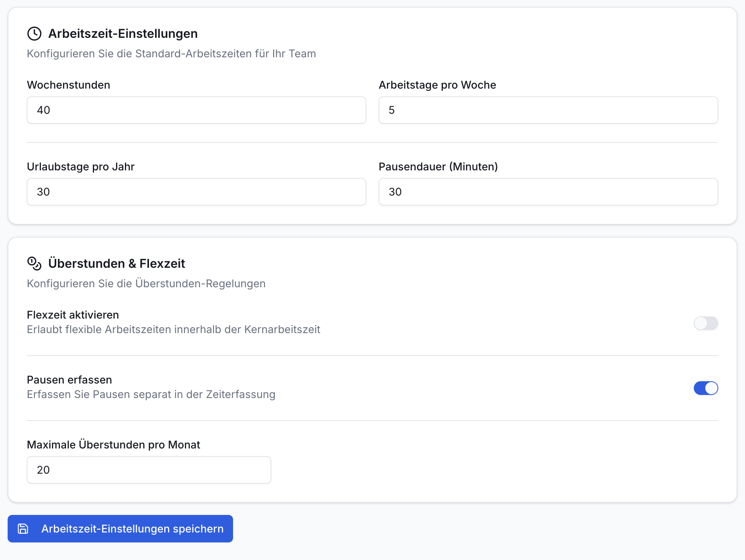Viewport: 745px width, 560px height.
Task: Click 'Konfigurieren Sie die Standard-Arbeitszeiten für Ihr Team'
Action: tap(172, 53)
